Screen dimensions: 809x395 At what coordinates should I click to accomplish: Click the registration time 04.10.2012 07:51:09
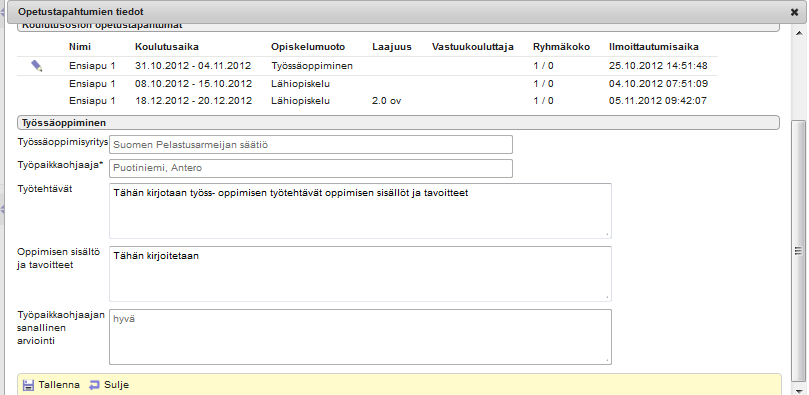[x=658, y=84]
